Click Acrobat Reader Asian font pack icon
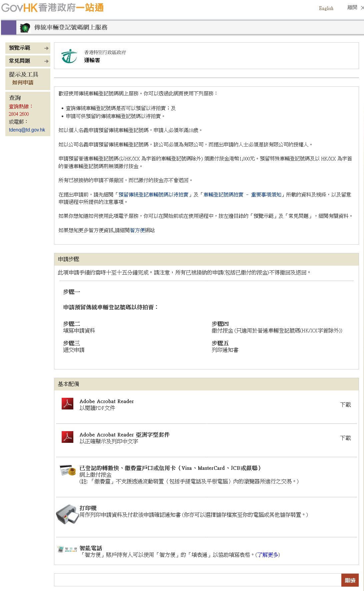 click(68, 437)
